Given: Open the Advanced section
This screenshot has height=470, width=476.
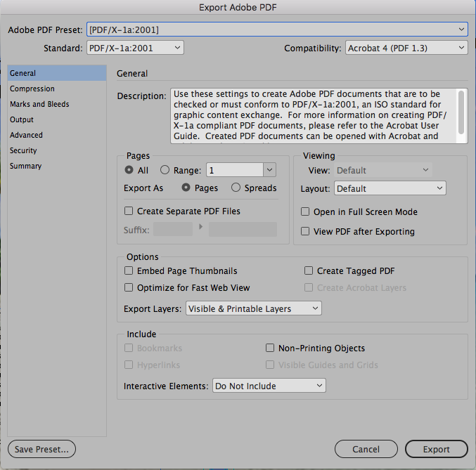Looking at the screenshot, I should [x=57, y=135].
